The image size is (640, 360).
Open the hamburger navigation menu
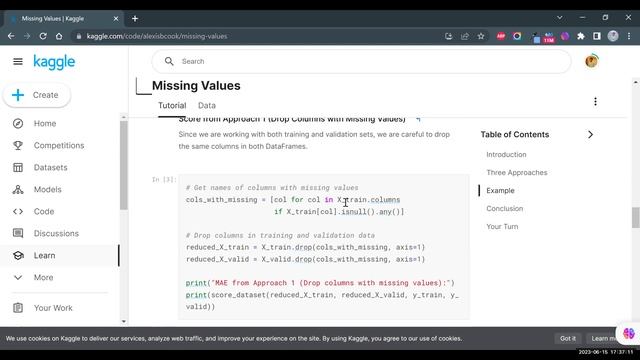point(18,62)
